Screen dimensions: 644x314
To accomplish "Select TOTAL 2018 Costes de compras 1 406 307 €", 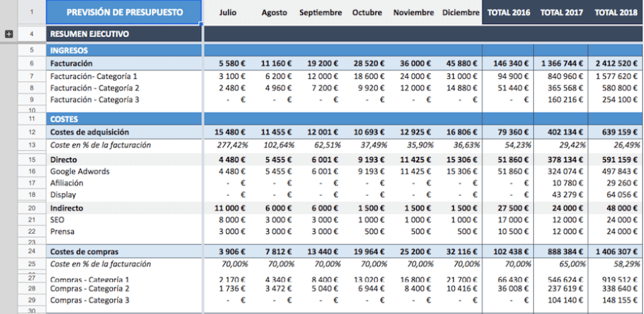I will point(617,251).
